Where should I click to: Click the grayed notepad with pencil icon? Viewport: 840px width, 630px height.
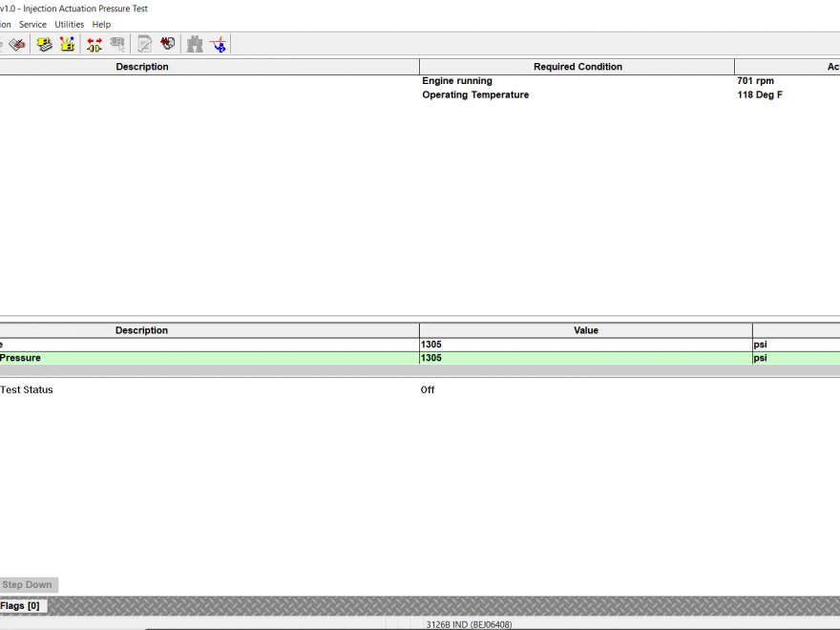coord(145,44)
